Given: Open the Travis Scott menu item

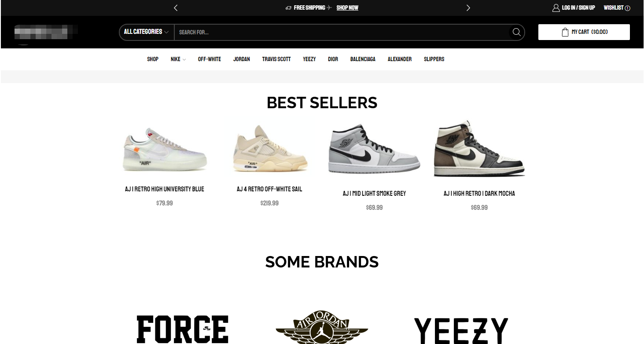Looking at the screenshot, I should tap(276, 59).
